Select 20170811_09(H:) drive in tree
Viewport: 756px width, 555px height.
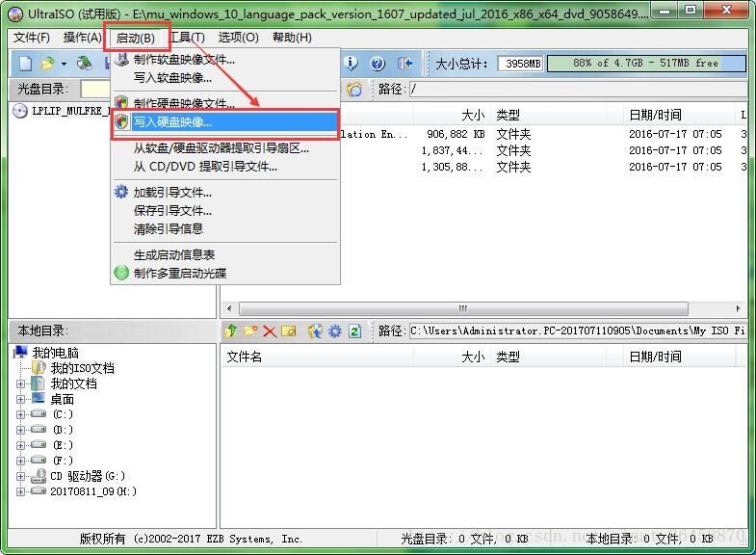tap(93, 491)
